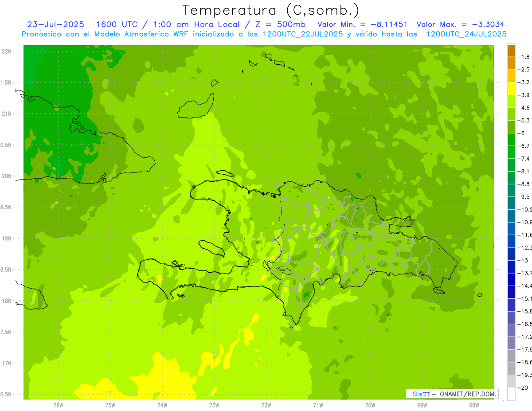Click the dark blue legend swatch between -13 and -13.7
Image resolution: width=532 pixels, height=411 pixels.
coord(511,266)
